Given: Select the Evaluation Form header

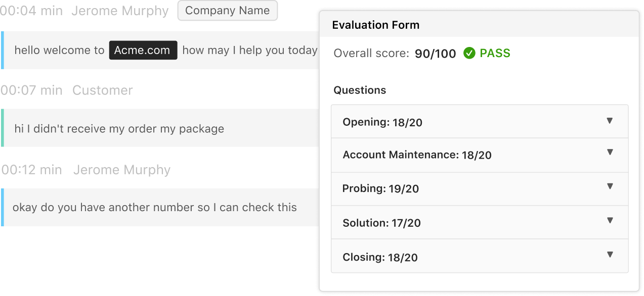Looking at the screenshot, I should (x=480, y=24).
